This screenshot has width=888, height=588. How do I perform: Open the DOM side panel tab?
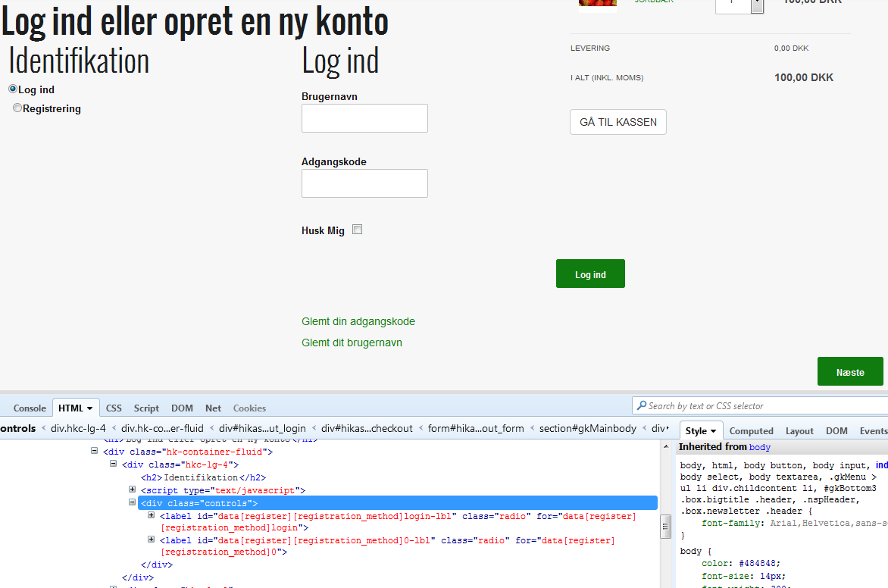click(x=836, y=431)
